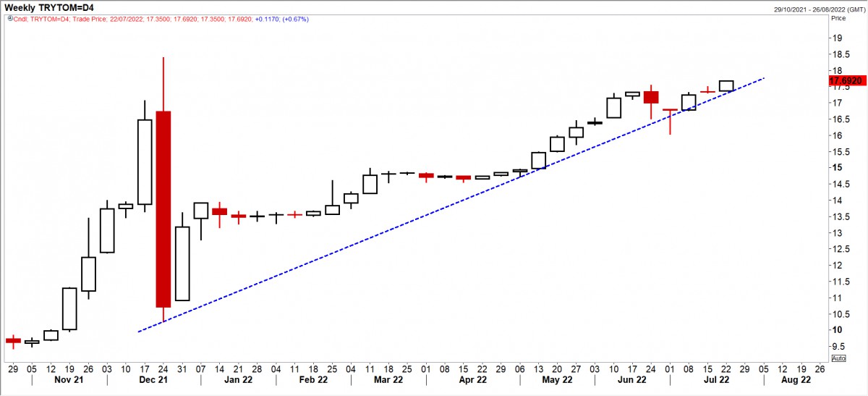This screenshot has width=868, height=396.
Task: Click the tall red candle of 24 December
Action: click(x=163, y=208)
